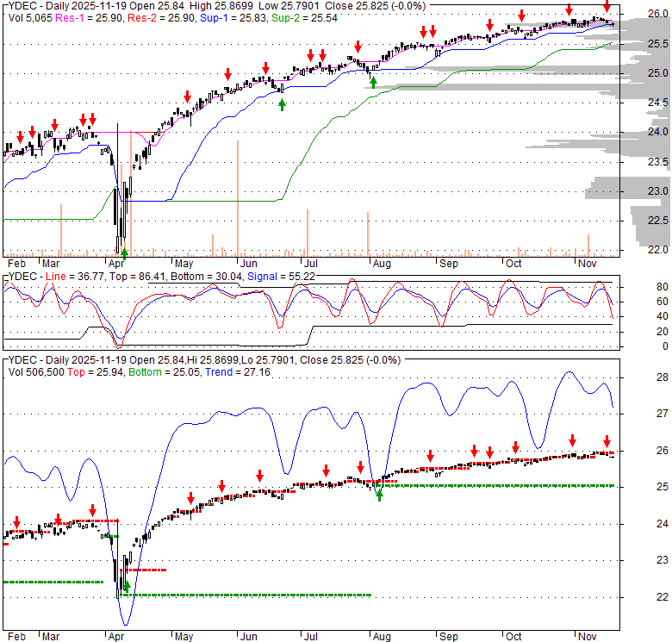This screenshot has width=672, height=642.
Task: Click the green up arrow in April on top chart
Action: [x=124, y=252]
